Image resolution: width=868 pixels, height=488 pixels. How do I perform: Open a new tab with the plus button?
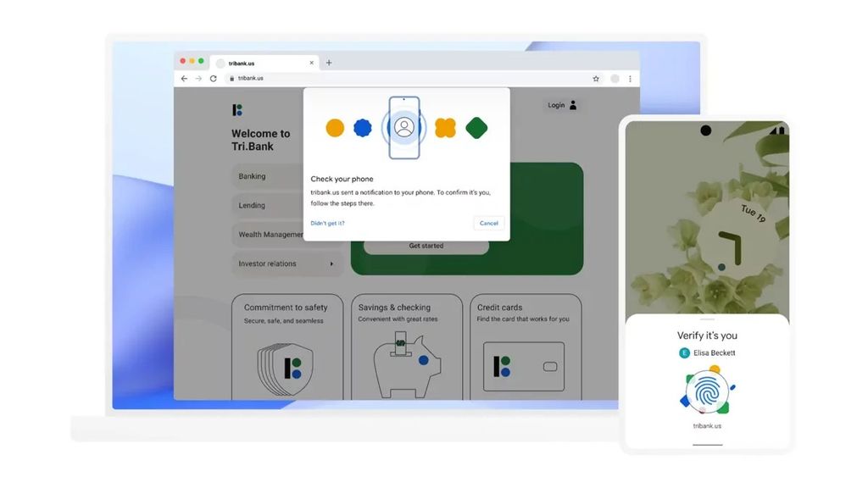pos(327,62)
